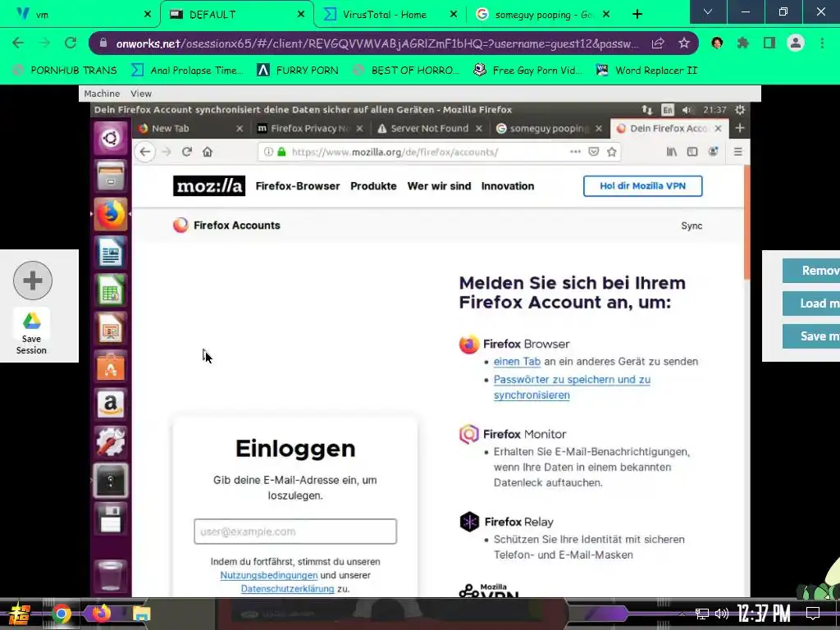Click Save Session Google Drive button
This screenshot has height=630, width=840.
coord(32,333)
